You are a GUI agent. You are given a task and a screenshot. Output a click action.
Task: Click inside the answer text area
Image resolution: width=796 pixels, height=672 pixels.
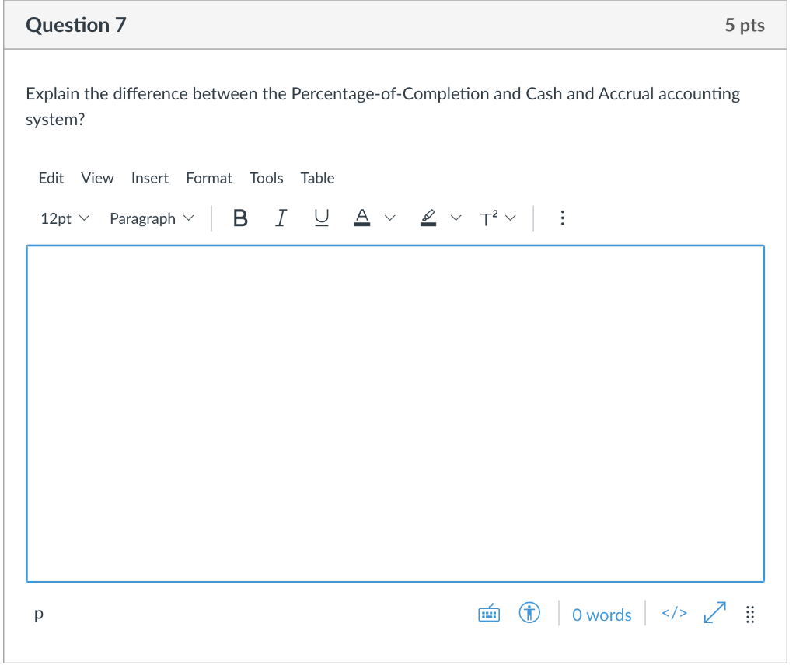click(395, 414)
